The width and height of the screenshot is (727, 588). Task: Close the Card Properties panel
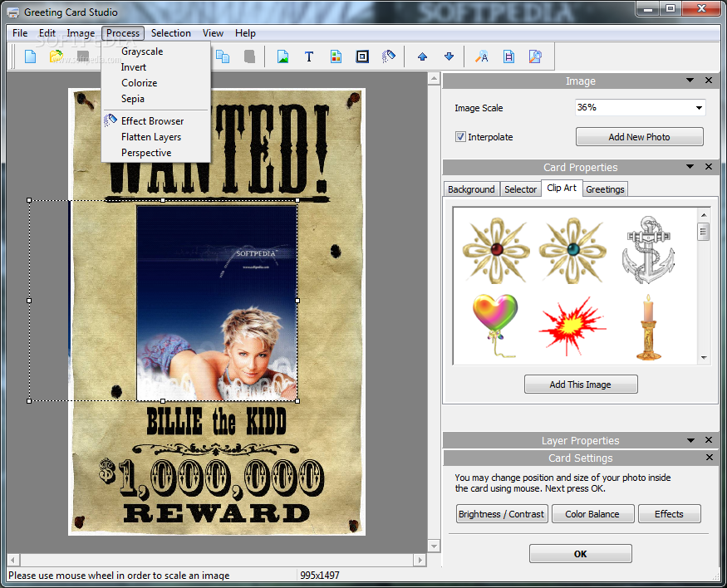coord(709,166)
